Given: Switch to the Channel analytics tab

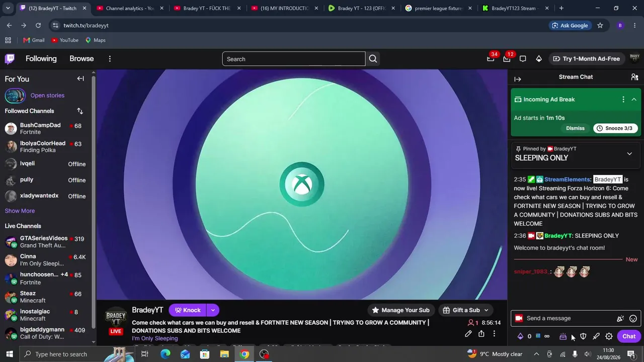Looking at the screenshot, I should point(129,8).
